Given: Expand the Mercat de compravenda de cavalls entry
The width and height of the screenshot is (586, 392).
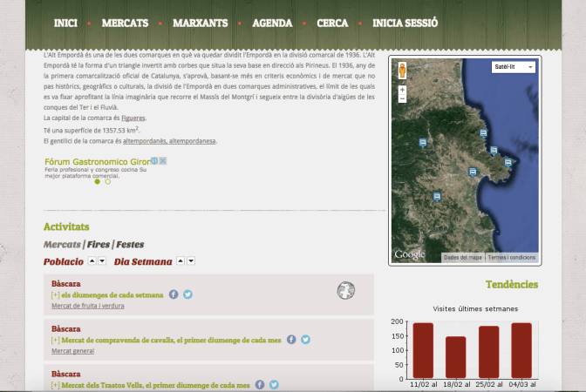Looking at the screenshot, I should click(x=56, y=341).
